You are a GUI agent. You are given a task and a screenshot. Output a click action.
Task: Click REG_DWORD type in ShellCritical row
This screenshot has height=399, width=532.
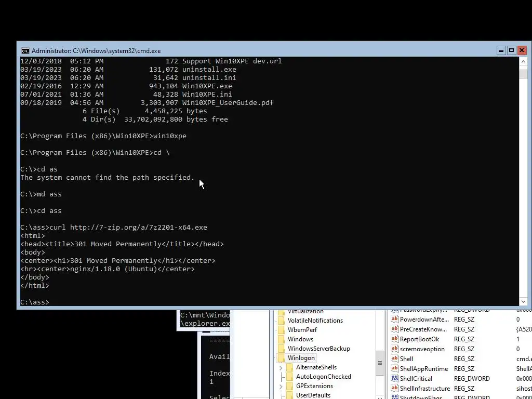(472, 378)
